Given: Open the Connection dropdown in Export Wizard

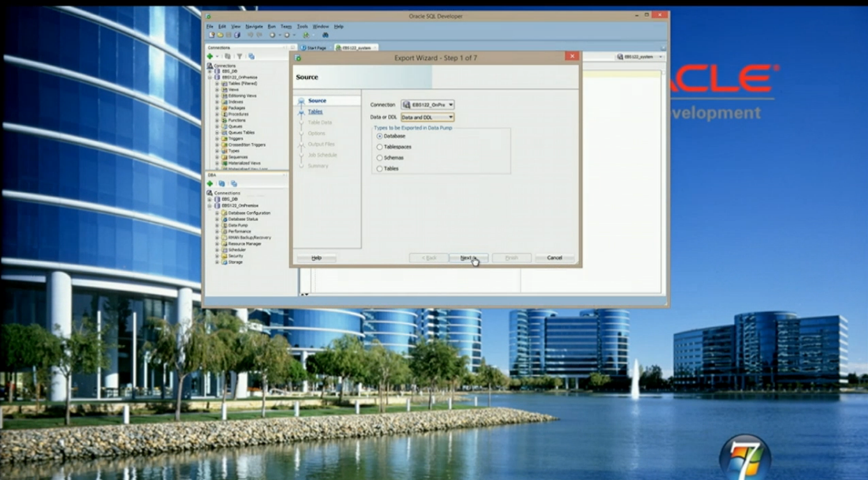Looking at the screenshot, I should (428, 105).
